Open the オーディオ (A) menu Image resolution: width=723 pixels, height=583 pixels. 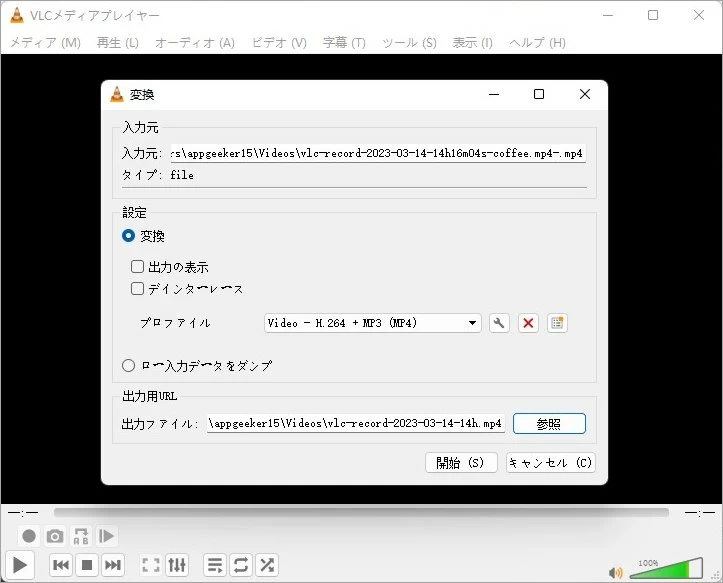pyautogui.click(x=195, y=43)
